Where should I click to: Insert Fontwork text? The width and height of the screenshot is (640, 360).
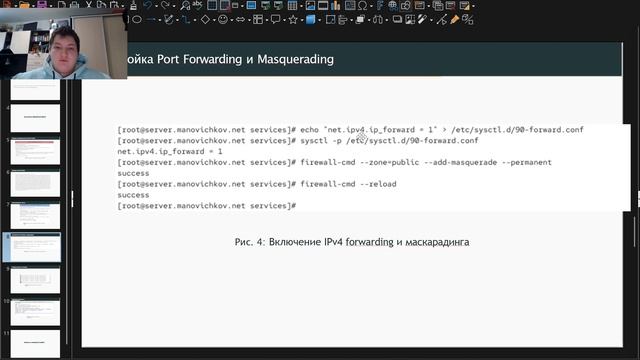(x=380, y=5)
